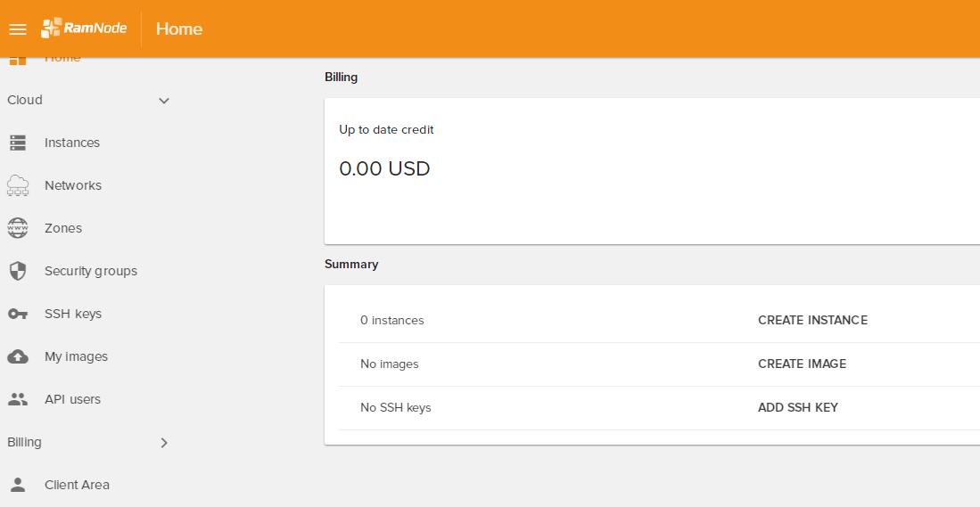The height and width of the screenshot is (507, 980).
Task: Open the Zones sidebar item
Action: tap(63, 228)
